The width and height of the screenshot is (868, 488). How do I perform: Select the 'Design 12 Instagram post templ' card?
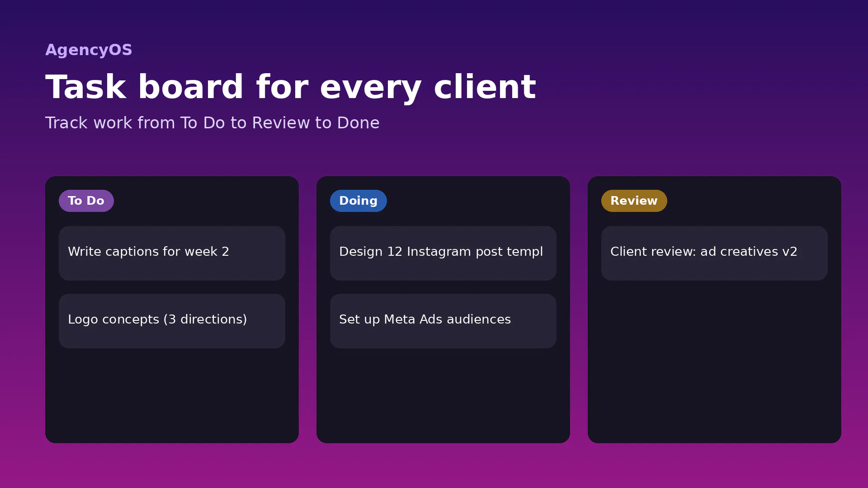[x=443, y=253]
